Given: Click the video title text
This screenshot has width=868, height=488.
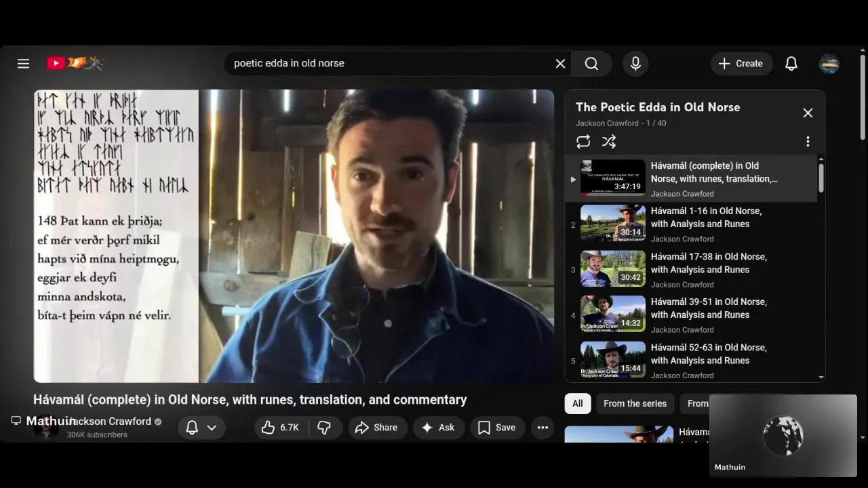Looking at the screenshot, I should pyautogui.click(x=250, y=400).
